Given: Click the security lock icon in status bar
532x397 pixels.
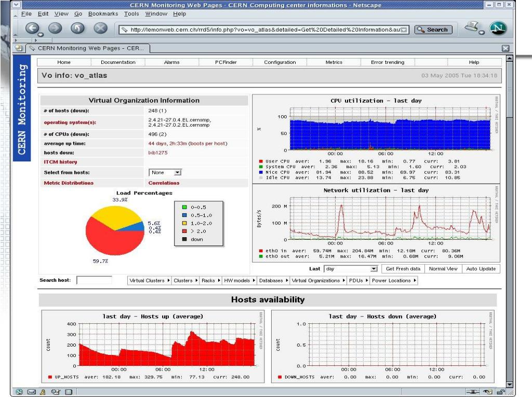Looking at the screenshot, I should [x=501, y=392].
